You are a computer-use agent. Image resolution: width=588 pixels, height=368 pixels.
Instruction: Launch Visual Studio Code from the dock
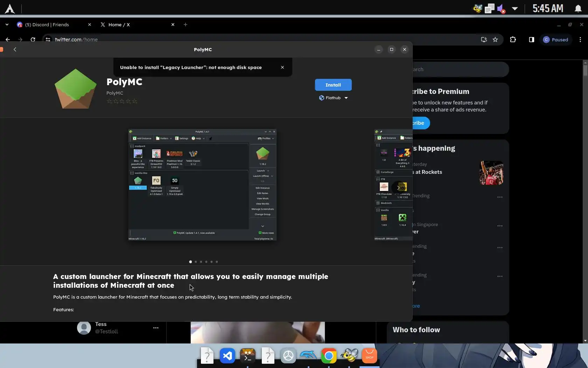click(x=227, y=356)
